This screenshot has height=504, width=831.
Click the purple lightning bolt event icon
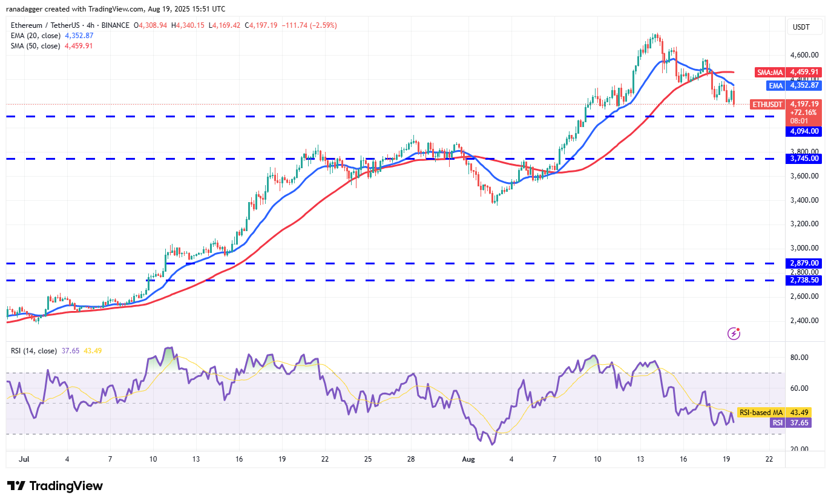point(734,333)
